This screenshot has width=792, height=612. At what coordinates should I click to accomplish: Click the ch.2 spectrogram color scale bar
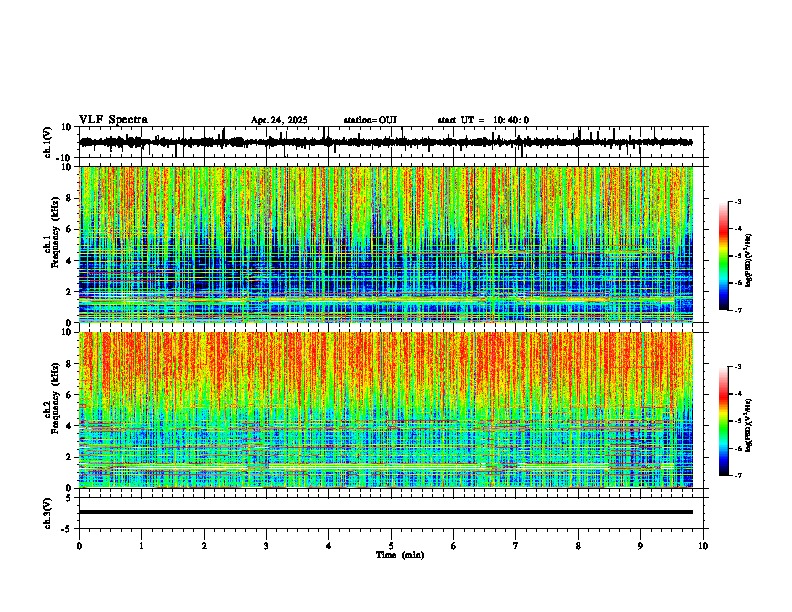click(x=724, y=421)
